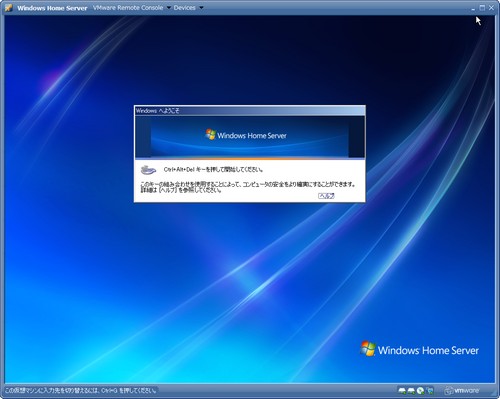Viewport: 500px width, 399px height.
Task: Click the ヘルプ link in the welcome dialog
Action: coord(326,196)
